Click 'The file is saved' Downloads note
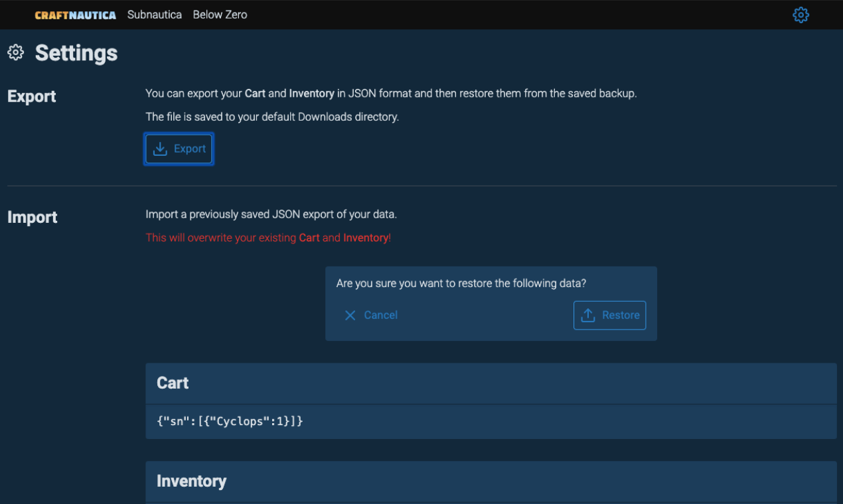The width and height of the screenshot is (843, 504). (x=272, y=117)
